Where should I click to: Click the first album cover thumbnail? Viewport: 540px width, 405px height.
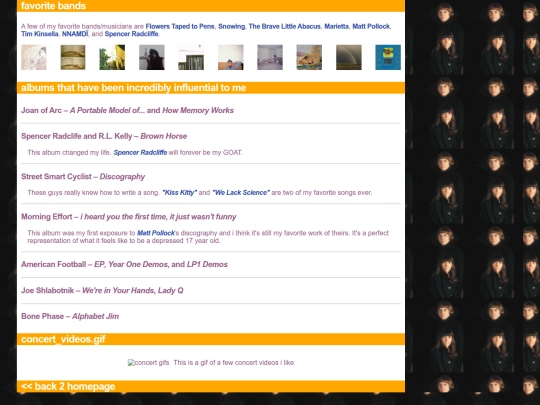pos(34,57)
